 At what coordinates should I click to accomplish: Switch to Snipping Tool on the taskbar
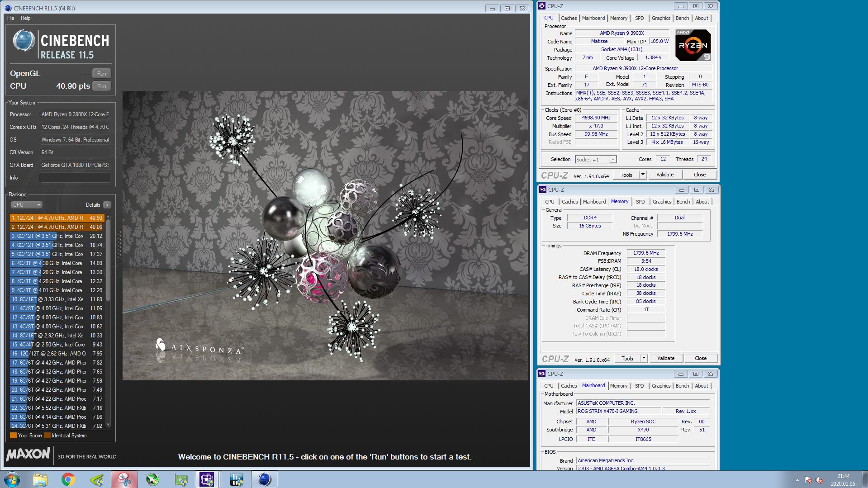click(x=124, y=479)
